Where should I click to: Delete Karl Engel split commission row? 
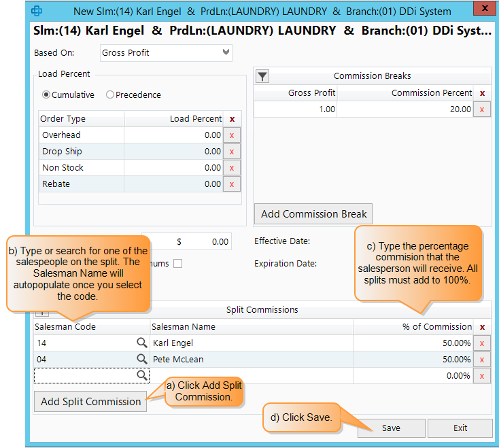pos(482,343)
